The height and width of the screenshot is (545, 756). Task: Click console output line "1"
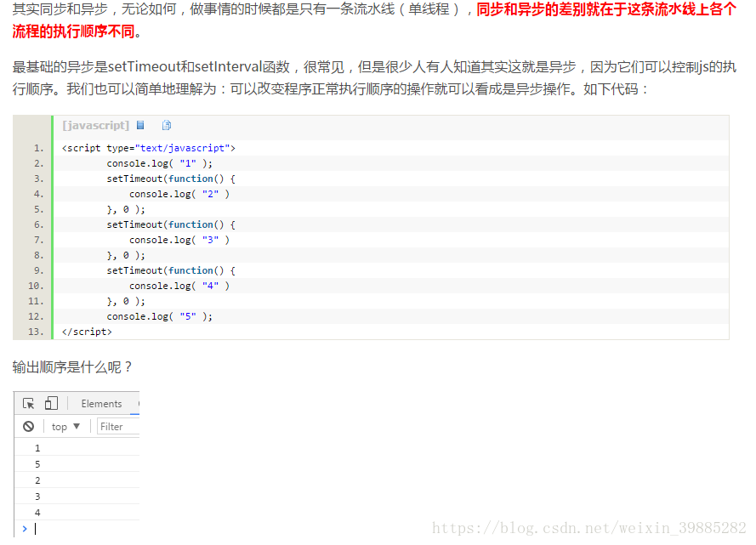[77, 448]
